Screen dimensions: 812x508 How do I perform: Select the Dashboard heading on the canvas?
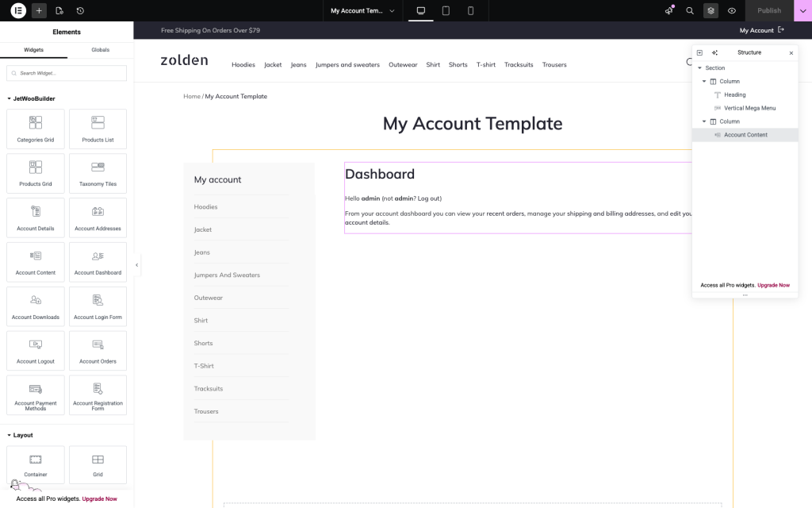pos(380,174)
